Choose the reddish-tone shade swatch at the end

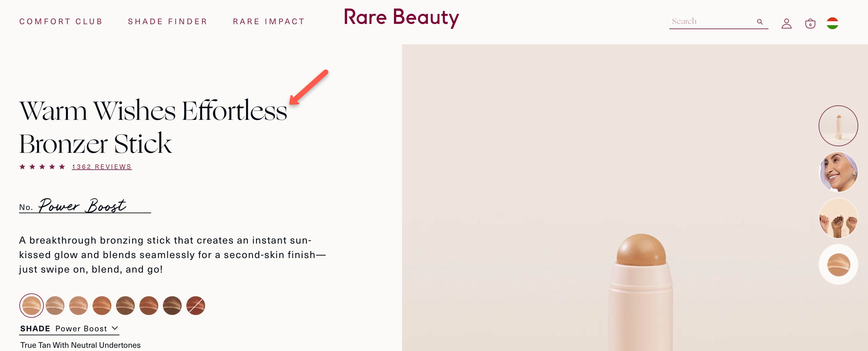[x=195, y=306]
